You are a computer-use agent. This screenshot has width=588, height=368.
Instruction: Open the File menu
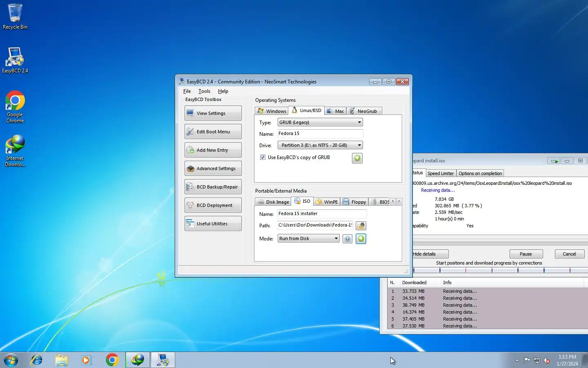pos(187,91)
